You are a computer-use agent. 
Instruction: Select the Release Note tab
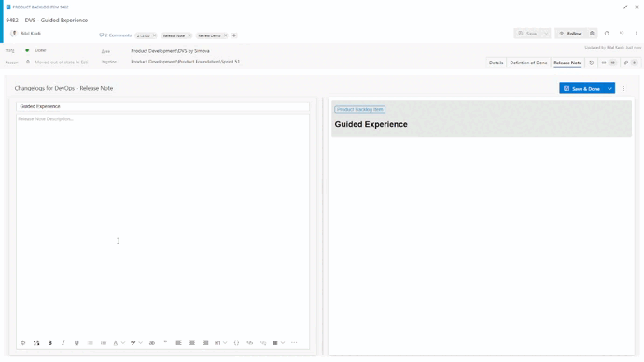(x=567, y=63)
